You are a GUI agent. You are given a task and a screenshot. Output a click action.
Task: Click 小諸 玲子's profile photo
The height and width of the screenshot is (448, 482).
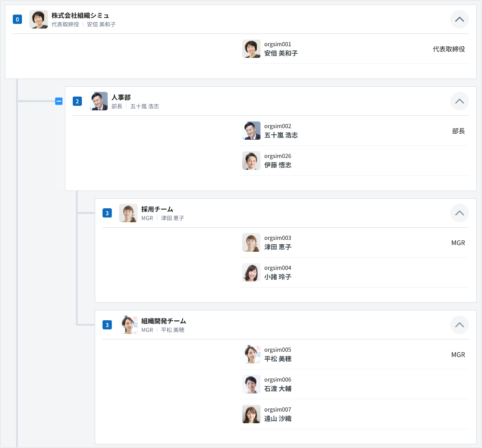tap(251, 272)
